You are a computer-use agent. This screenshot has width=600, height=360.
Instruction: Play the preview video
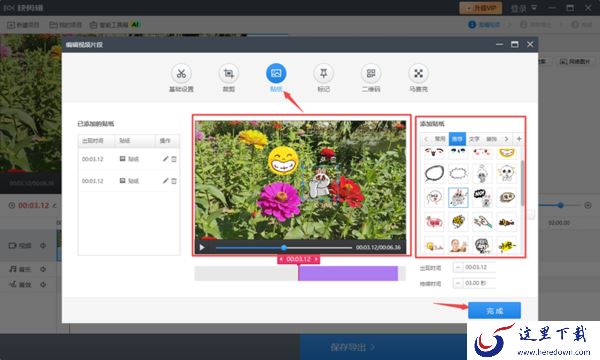[x=202, y=248]
